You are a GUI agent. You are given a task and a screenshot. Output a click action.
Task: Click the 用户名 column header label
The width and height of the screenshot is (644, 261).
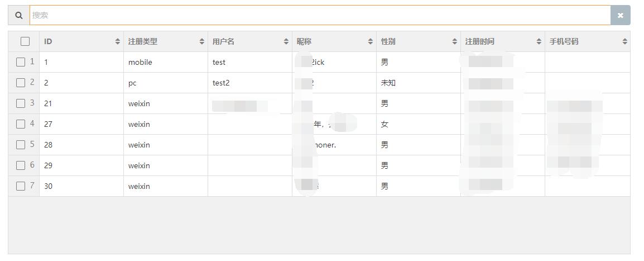(223, 41)
